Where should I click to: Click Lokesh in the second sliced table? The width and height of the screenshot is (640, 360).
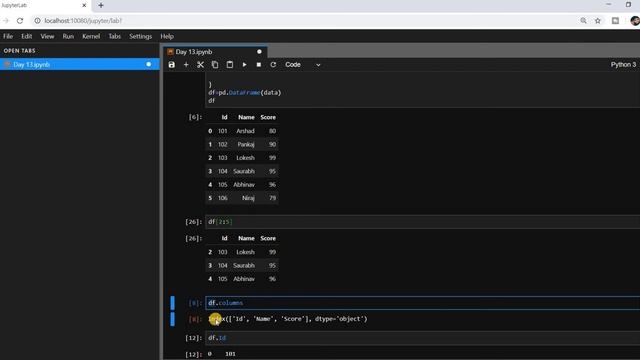245,252
